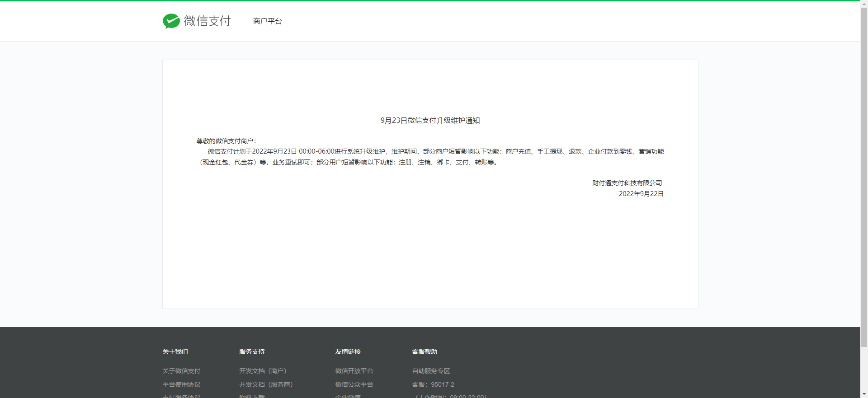The height and width of the screenshot is (398, 868).
Task: Click the 微信支付 brand name in header
Action: click(x=208, y=21)
